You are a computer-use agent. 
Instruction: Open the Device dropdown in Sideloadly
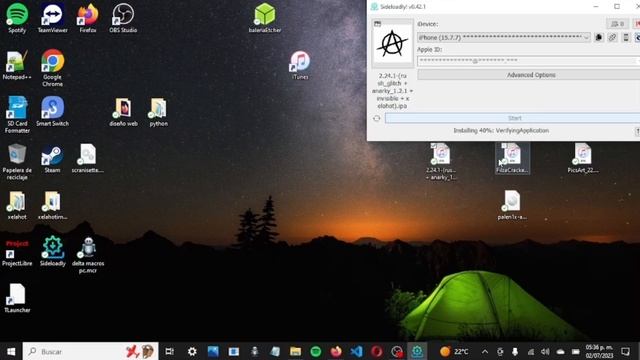pyautogui.click(x=504, y=38)
